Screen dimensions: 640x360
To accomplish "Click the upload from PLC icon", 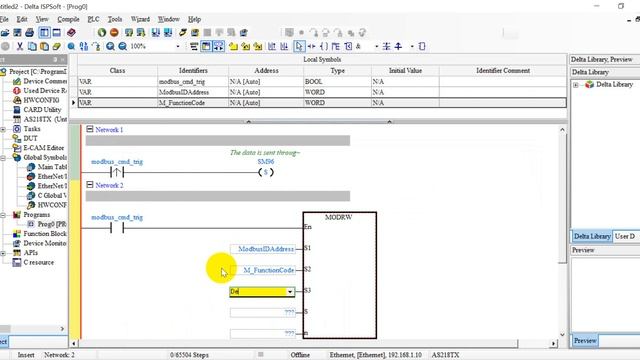I will pos(168,33).
